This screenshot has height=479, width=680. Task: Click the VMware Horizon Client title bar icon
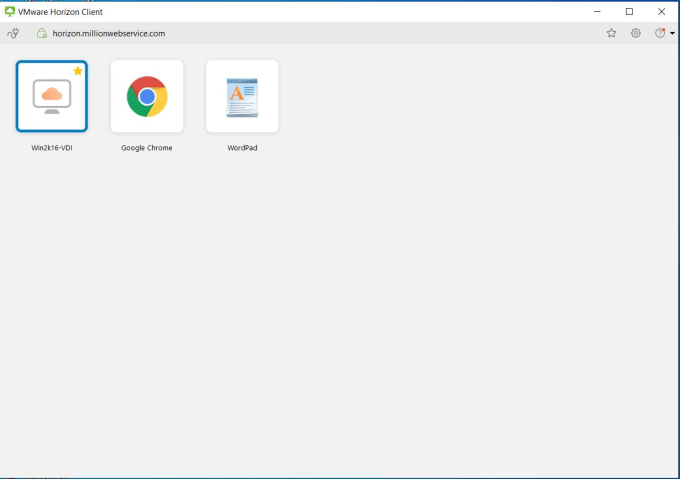pyautogui.click(x=10, y=12)
